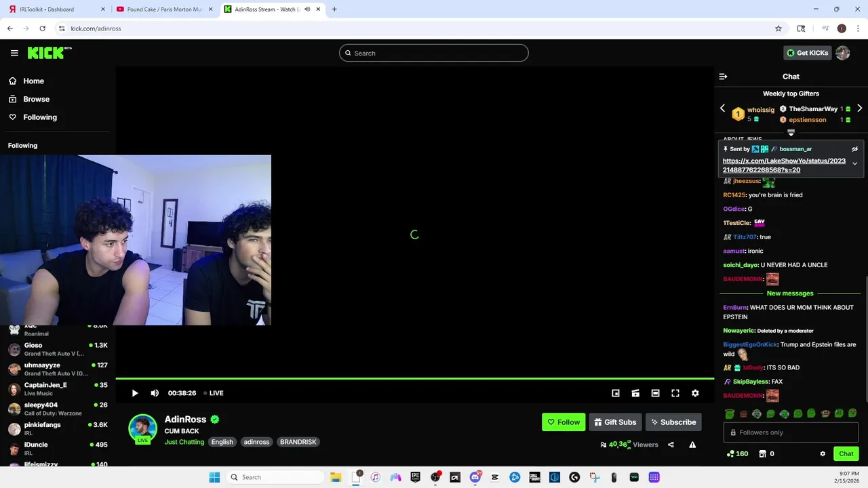Open sleepy404's Warzone stream
Screen dimensions: 868x488
tap(58, 409)
